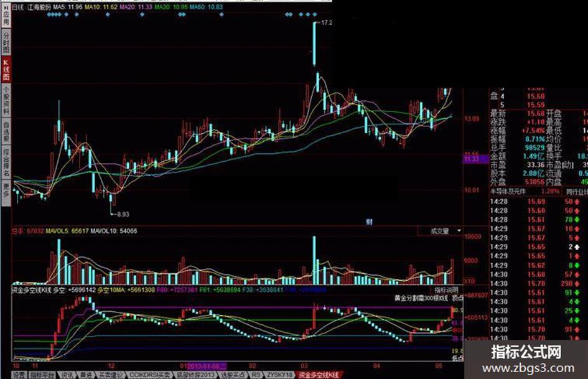The width and height of the screenshot is (588, 379).
Task: Switch to the 资讯 tab
Action: [67, 375]
